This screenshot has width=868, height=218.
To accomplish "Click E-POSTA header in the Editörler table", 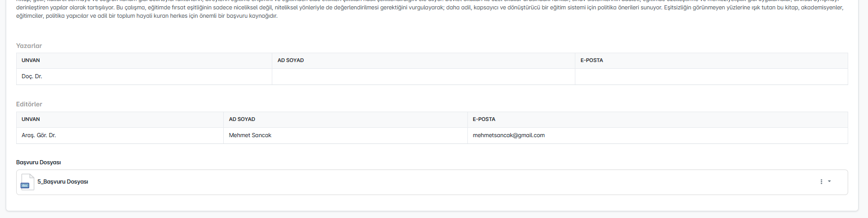I will click(484, 119).
